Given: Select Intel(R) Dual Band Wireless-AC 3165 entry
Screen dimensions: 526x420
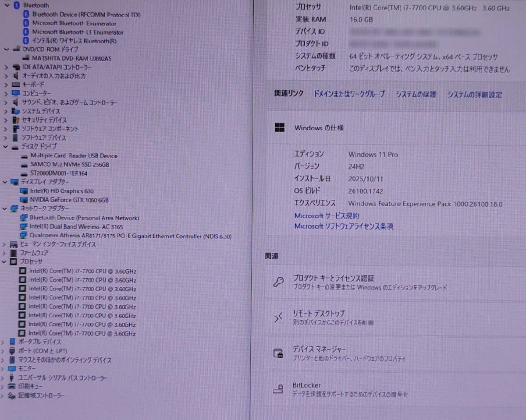Looking at the screenshot, I should (76, 227).
